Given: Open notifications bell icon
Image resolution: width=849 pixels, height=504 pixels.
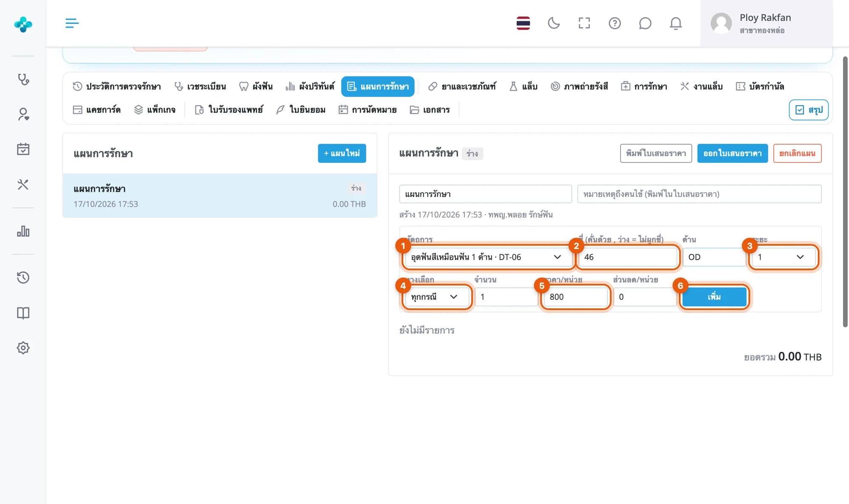Looking at the screenshot, I should pos(676,23).
